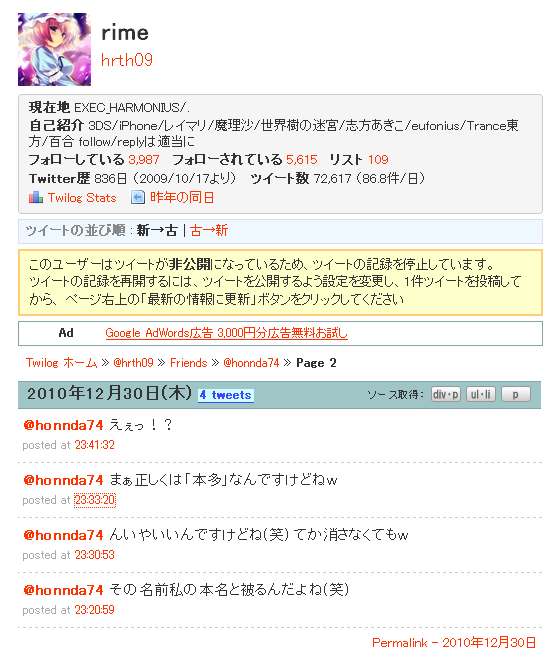Go to Twilog ホーム breadcrumb
This screenshot has height=670, width=560.
click(x=62, y=363)
